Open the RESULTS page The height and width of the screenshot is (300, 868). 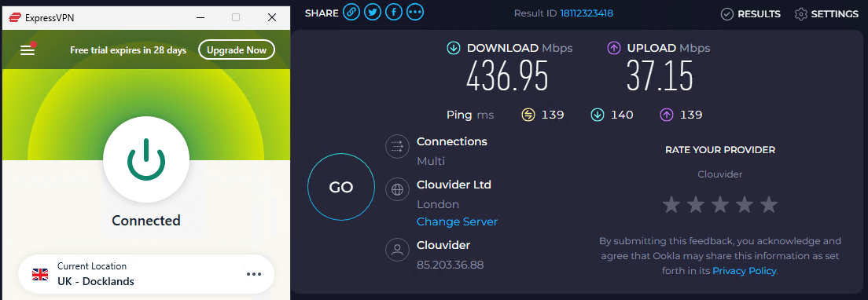(x=751, y=14)
